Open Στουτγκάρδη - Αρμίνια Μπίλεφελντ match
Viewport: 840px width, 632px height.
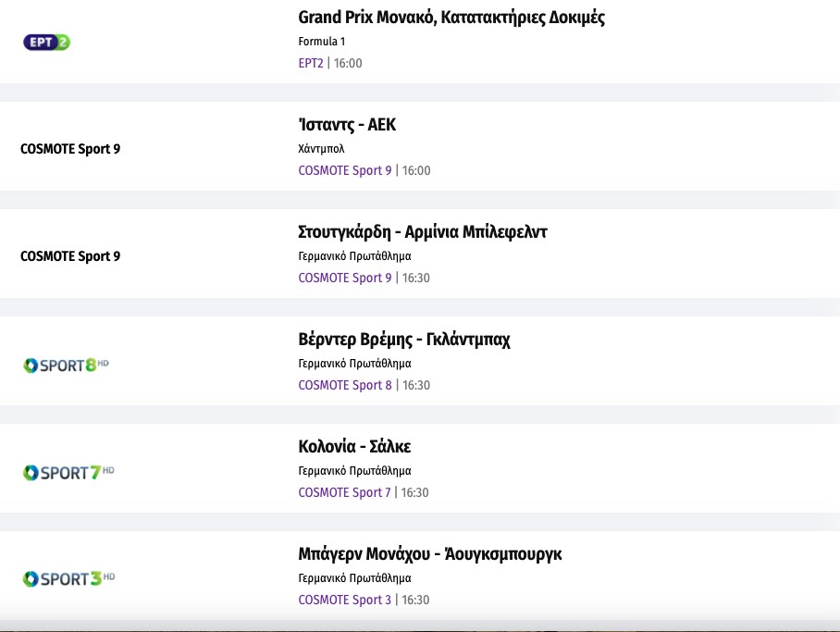point(423,232)
